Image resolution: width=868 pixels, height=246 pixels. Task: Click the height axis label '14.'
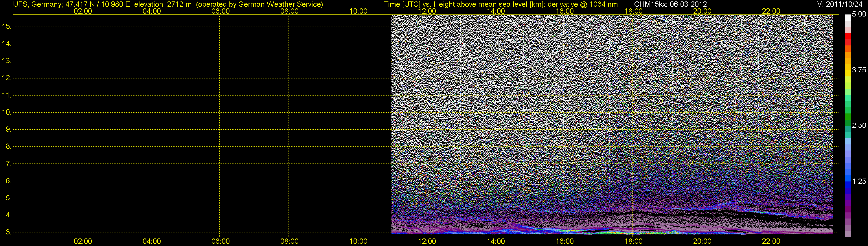click(7, 43)
